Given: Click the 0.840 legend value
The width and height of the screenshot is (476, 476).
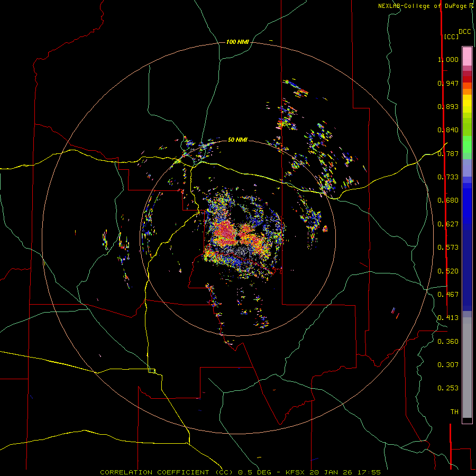Looking at the screenshot, I should click(448, 130).
